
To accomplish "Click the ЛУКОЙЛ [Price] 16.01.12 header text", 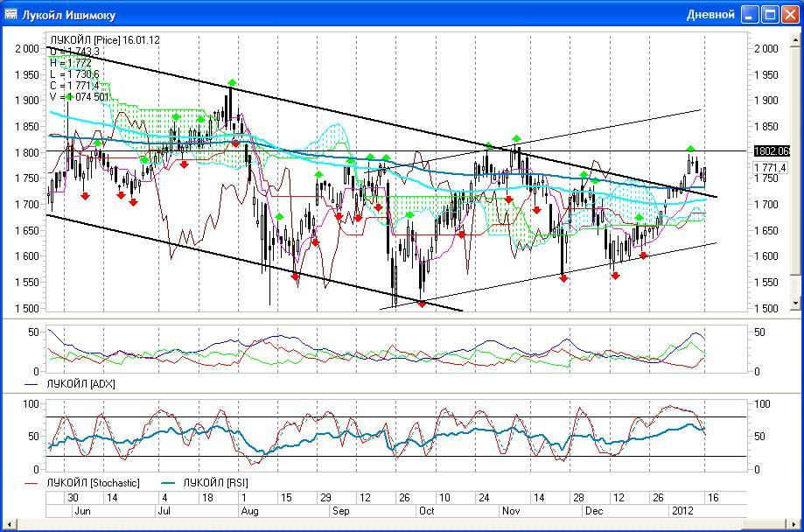I will (105, 40).
